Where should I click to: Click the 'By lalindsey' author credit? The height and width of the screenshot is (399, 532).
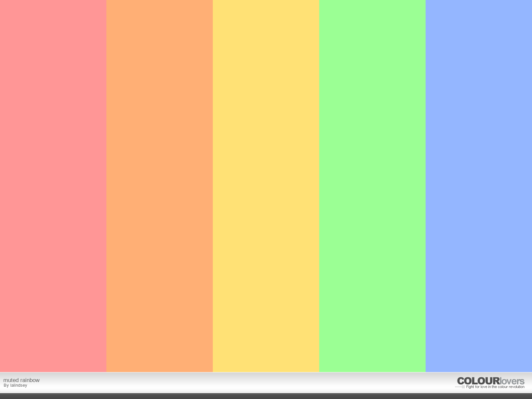[x=15, y=385]
